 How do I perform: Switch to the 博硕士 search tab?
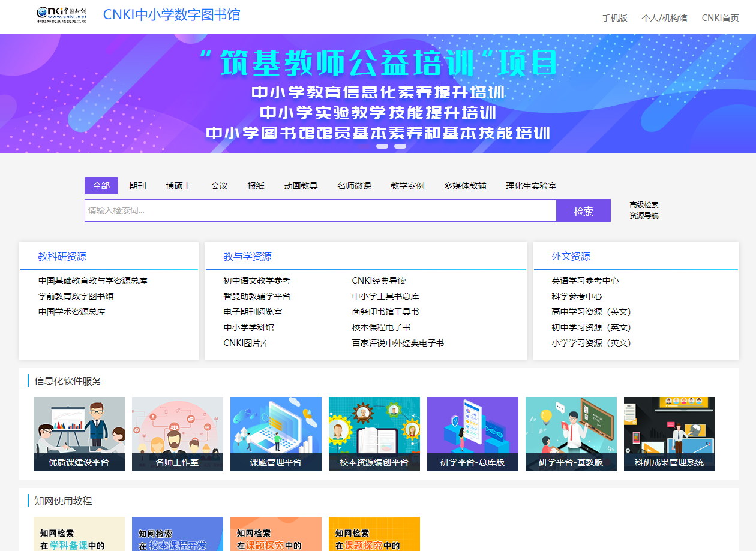pyautogui.click(x=178, y=186)
